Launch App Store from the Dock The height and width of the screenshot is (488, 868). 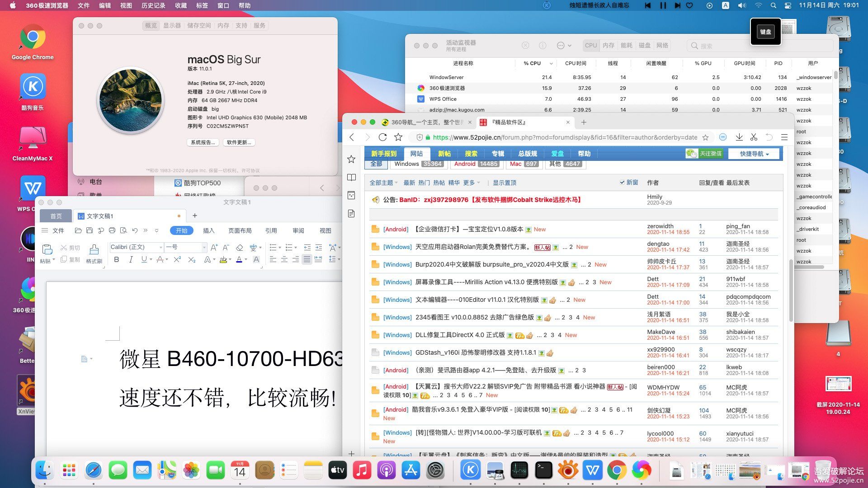pyautogui.click(x=410, y=470)
